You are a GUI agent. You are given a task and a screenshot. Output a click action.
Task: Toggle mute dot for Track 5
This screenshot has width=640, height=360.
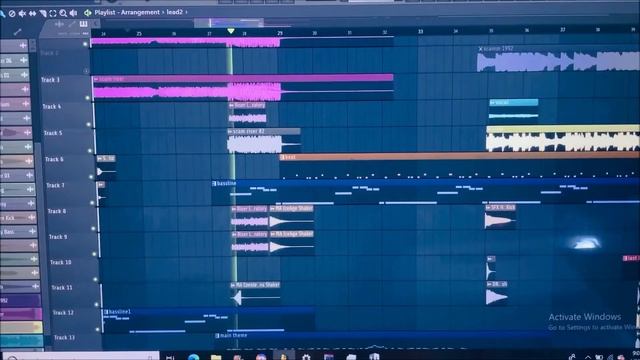90,151
